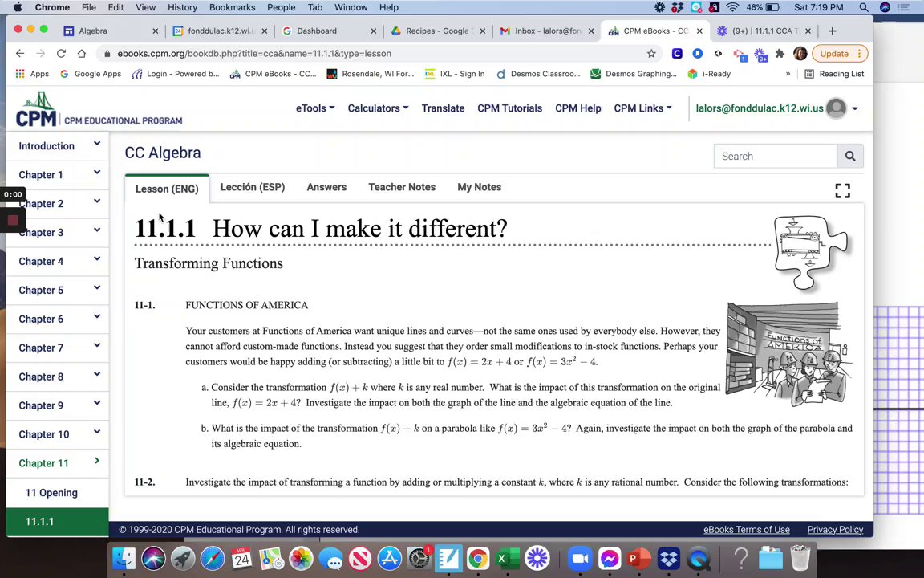Enter fullscreen with the expand corners icon
This screenshot has height=578, width=924.
[x=843, y=190]
